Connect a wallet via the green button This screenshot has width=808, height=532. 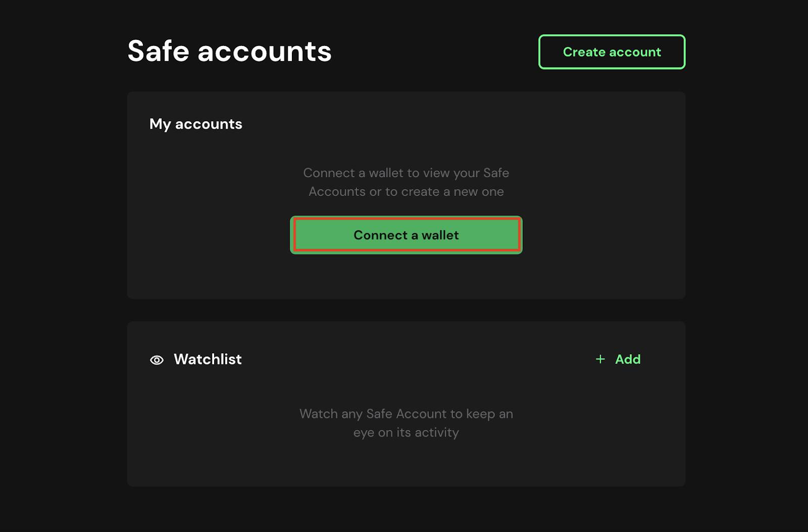pyautogui.click(x=406, y=235)
